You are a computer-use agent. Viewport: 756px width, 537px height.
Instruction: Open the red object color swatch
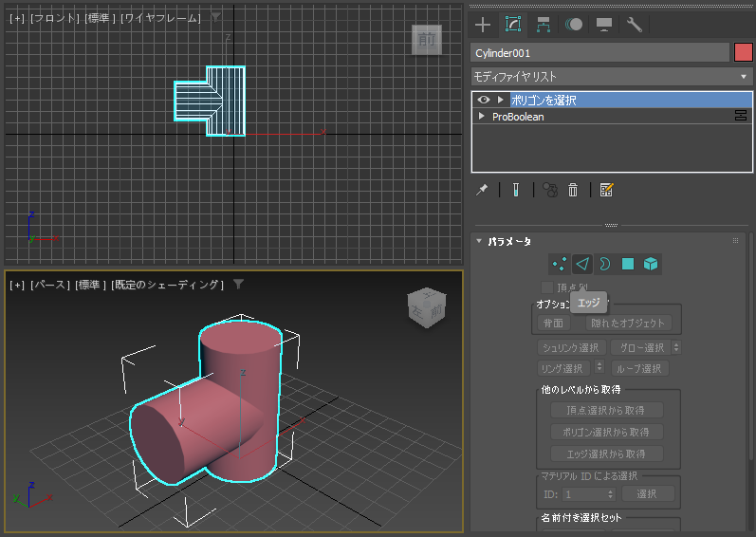(743, 52)
